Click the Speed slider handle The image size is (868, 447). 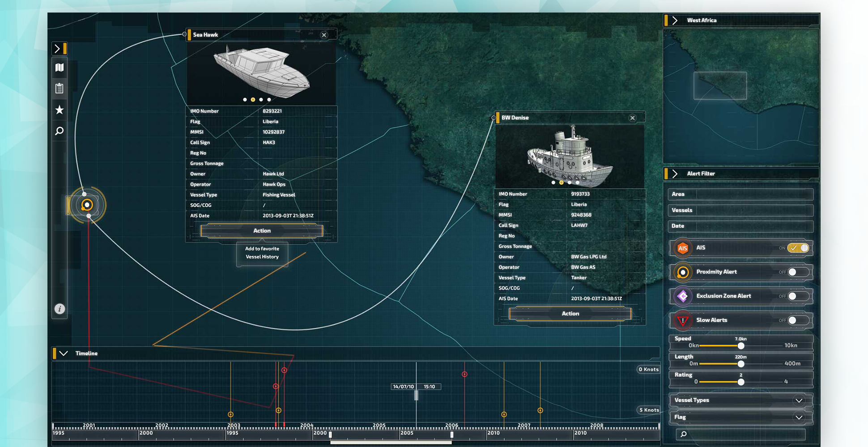click(741, 346)
